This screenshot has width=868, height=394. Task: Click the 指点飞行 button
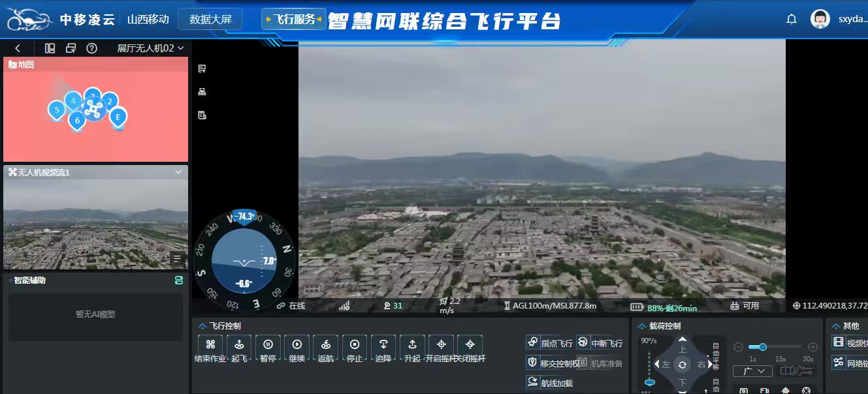point(549,342)
